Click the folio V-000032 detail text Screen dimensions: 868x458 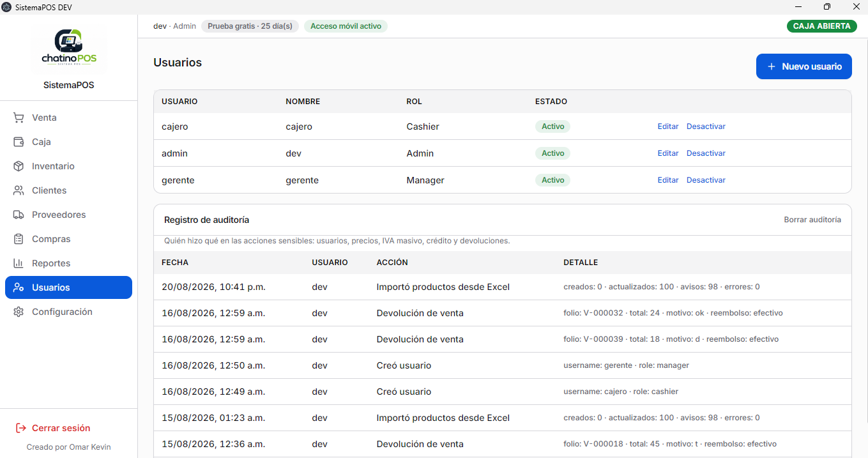(x=673, y=313)
